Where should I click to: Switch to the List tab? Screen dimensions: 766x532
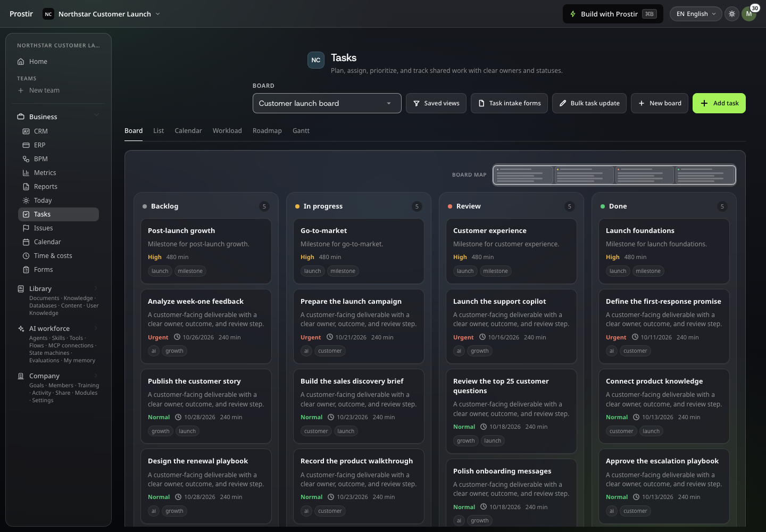159,131
